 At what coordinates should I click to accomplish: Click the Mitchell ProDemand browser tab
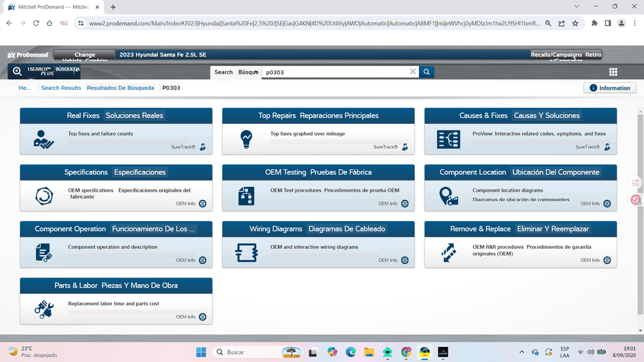[53, 7]
